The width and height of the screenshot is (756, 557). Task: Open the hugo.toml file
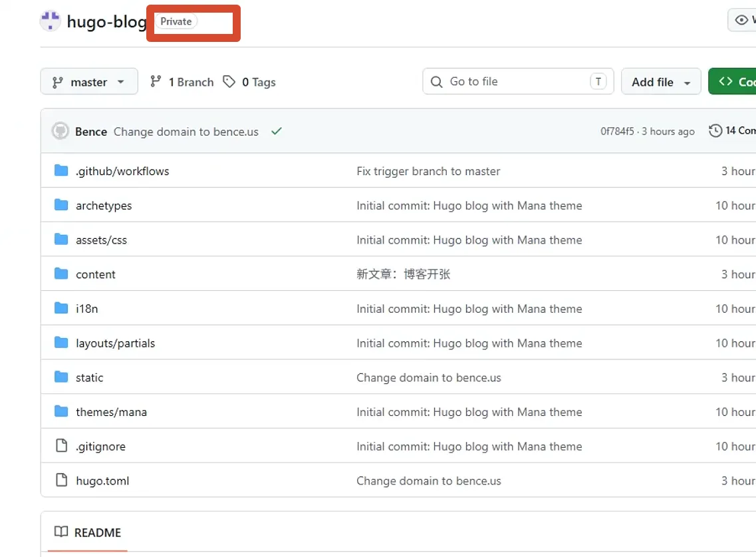(x=102, y=480)
